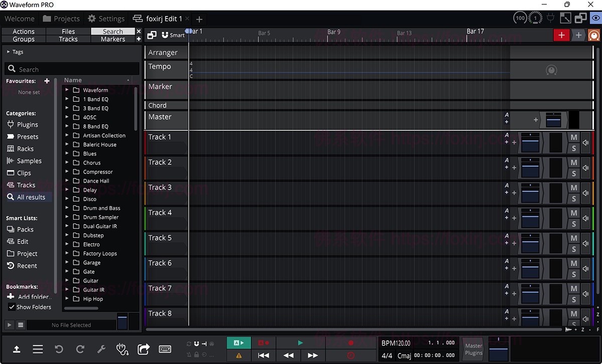Mute Track 3 with its M button
Viewport: 602px width, 364px height.
[573, 189]
